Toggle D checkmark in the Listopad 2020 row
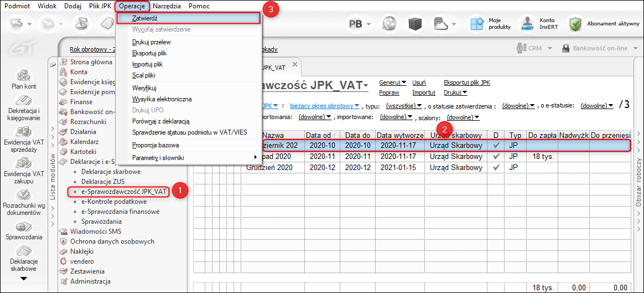Image resolution: width=644 pixels, height=293 pixels. [496, 156]
